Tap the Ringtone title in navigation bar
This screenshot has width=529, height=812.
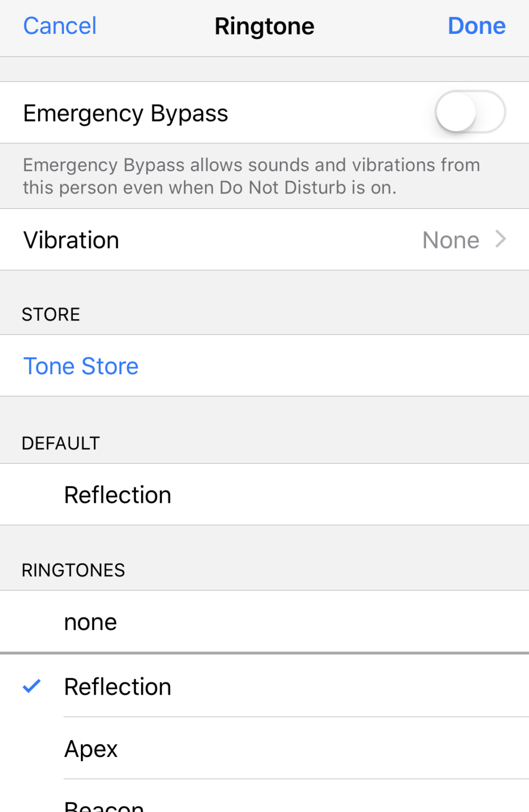point(264,26)
